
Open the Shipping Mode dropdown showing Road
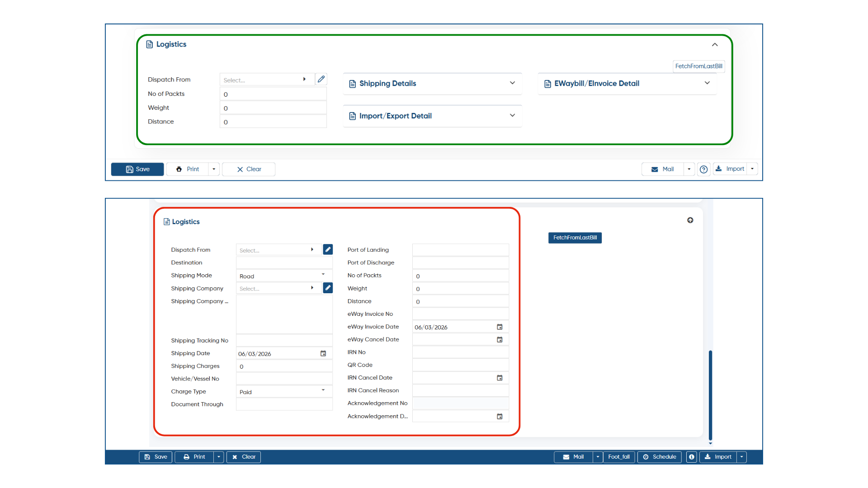(x=284, y=276)
